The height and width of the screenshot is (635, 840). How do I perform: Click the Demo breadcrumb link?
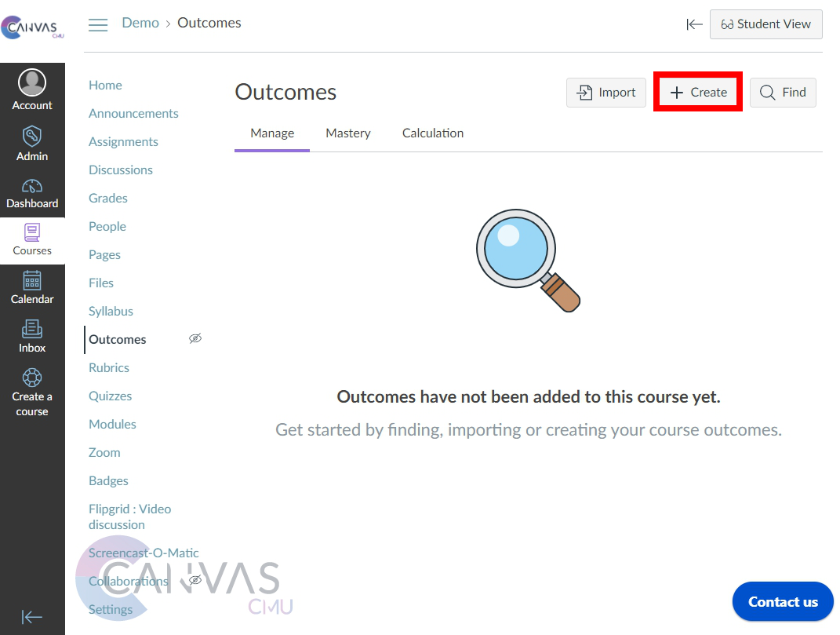coord(140,23)
